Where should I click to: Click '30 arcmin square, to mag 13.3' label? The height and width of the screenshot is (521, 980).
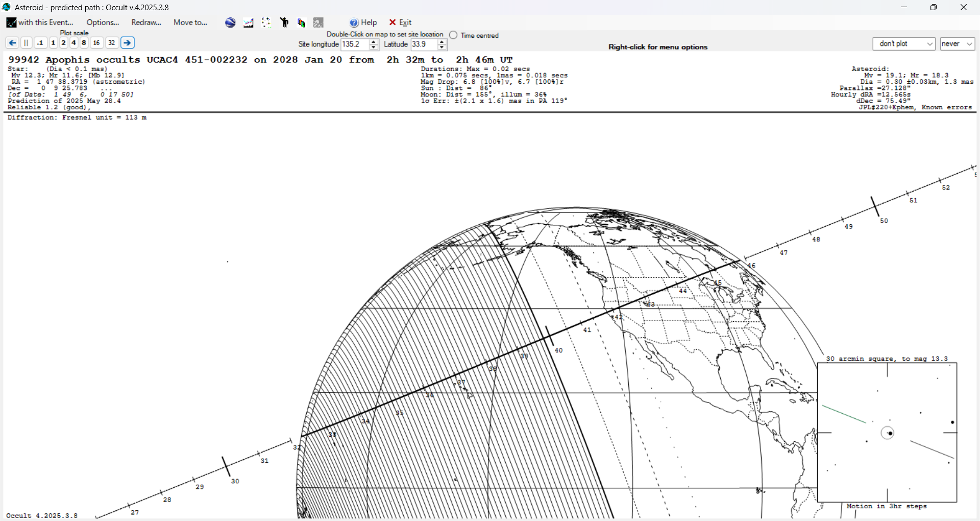point(887,359)
